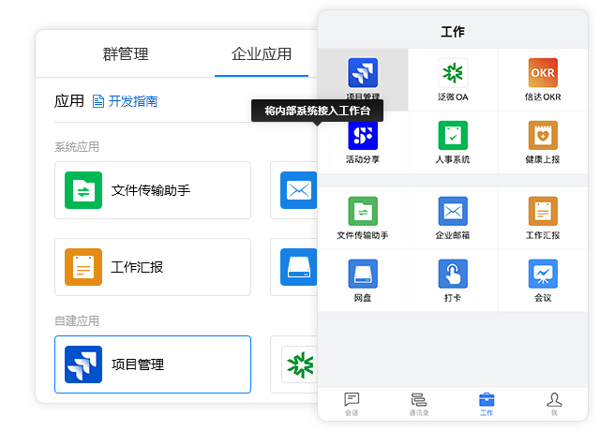Open the 健康上报 app
Screen dimensions: 600x431
pos(542,136)
